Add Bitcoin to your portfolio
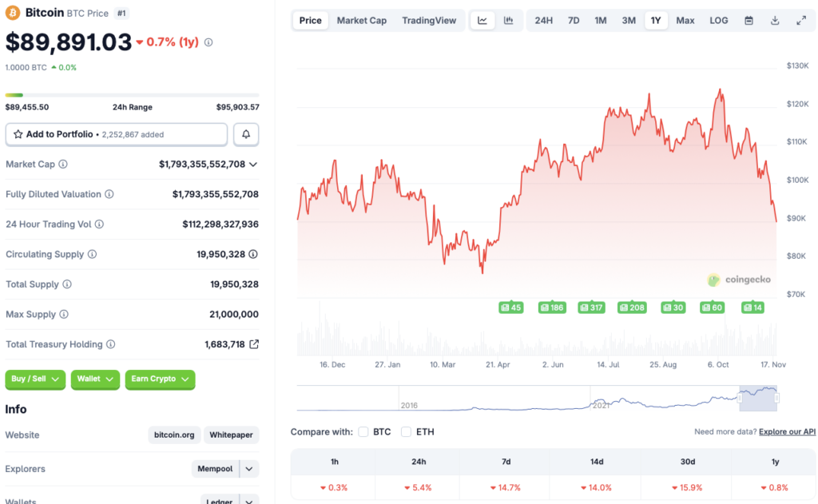Image resolution: width=818 pixels, height=504 pixels. [116, 134]
